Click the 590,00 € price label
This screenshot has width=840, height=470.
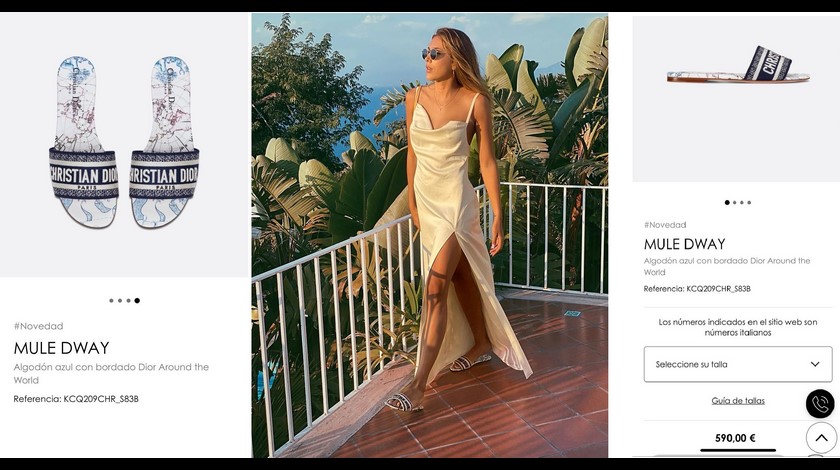735,438
